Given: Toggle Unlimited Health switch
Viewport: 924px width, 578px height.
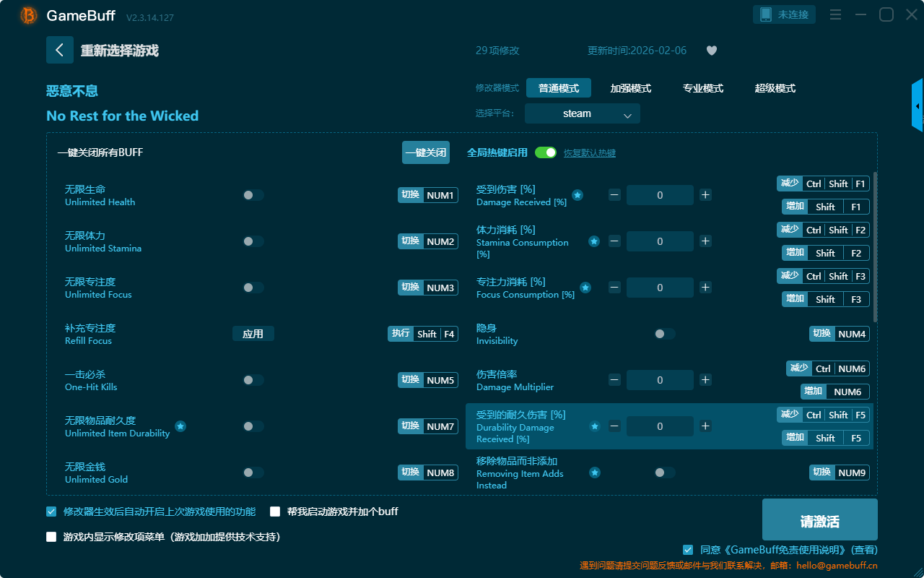Looking at the screenshot, I should coord(253,195).
